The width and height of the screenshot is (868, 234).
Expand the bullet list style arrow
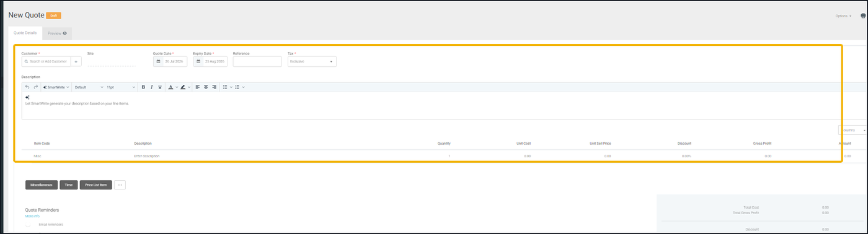pos(231,87)
